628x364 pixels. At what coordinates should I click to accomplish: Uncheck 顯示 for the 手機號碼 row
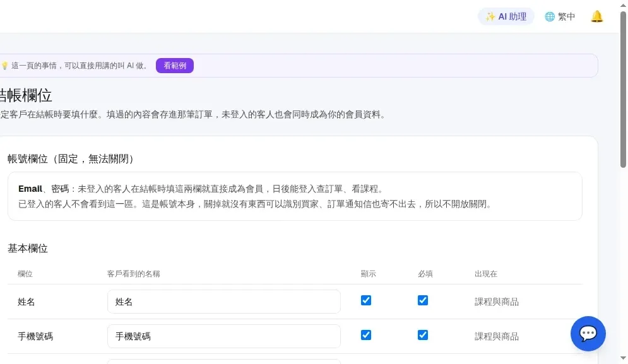click(365, 335)
